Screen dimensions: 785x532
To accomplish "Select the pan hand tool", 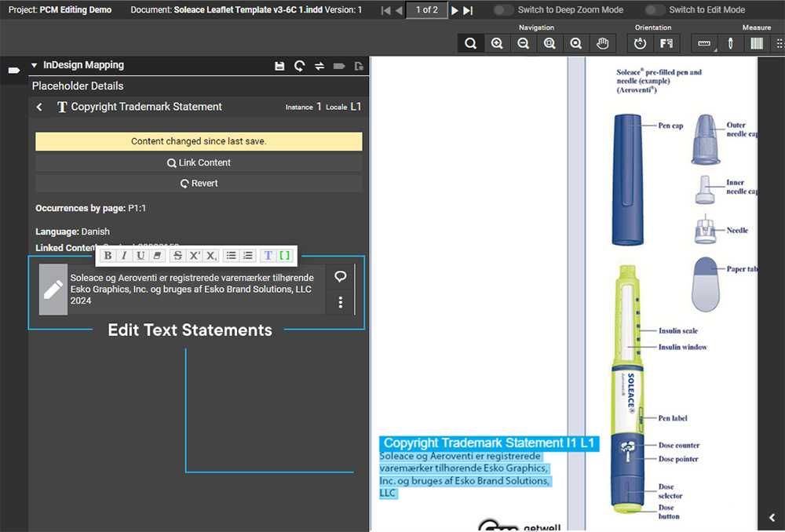I will (603, 44).
